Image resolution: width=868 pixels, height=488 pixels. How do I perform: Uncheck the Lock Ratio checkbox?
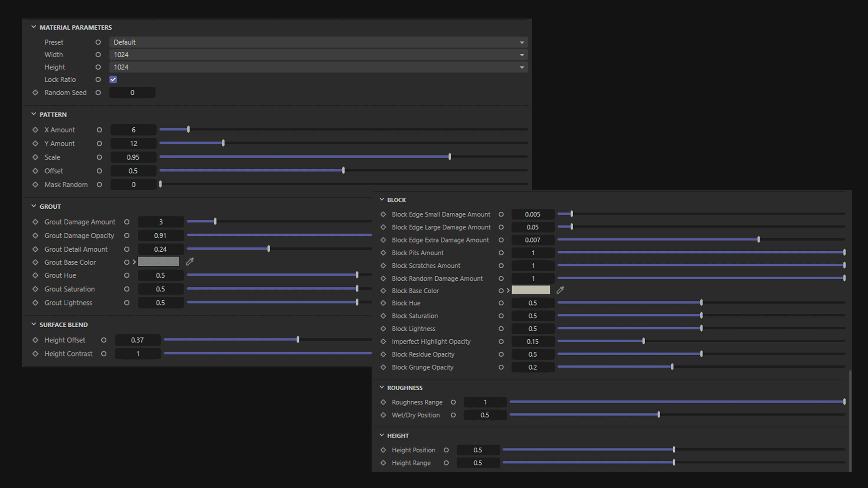(x=113, y=80)
